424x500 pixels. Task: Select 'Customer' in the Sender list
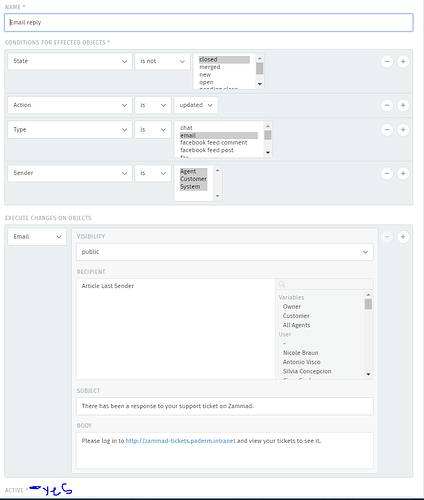[193, 179]
